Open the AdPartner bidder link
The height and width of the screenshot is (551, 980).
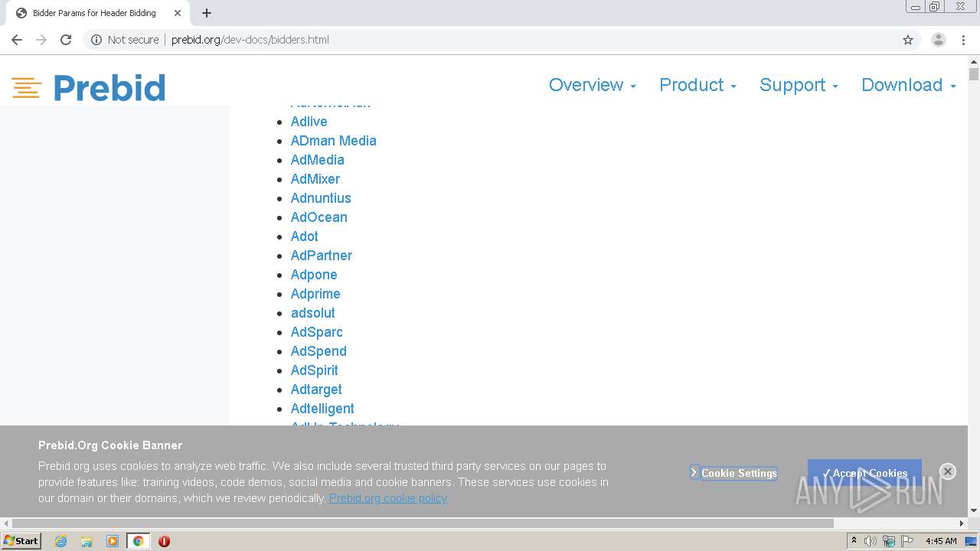(321, 256)
